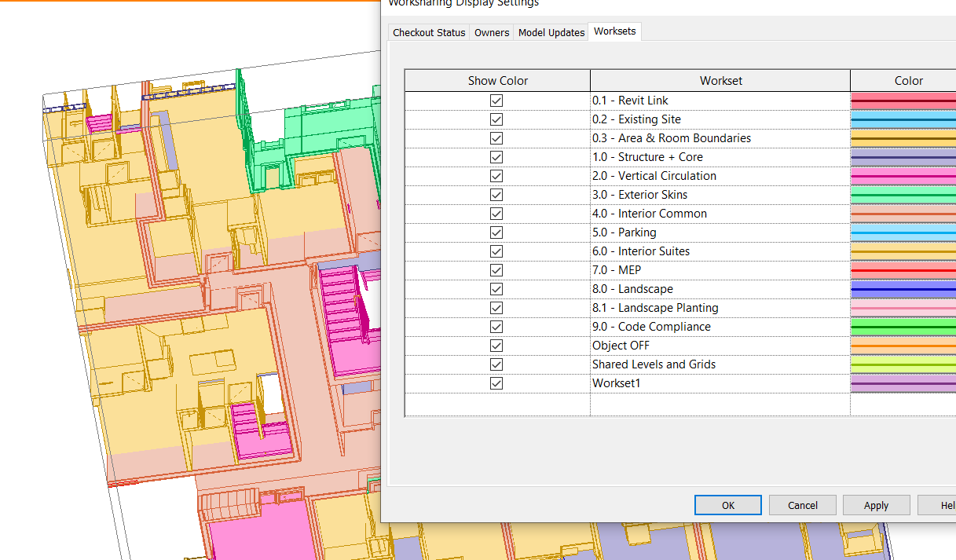Image resolution: width=956 pixels, height=560 pixels.
Task: Uncheck Show Color for Workset1
Action: [x=496, y=382]
